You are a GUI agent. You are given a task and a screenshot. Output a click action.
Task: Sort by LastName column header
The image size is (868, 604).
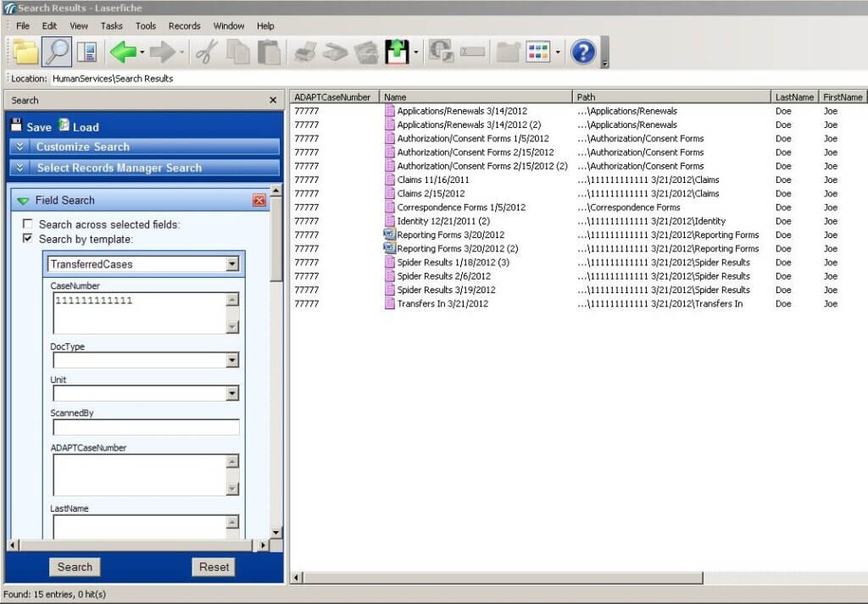[x=794, y=97]
